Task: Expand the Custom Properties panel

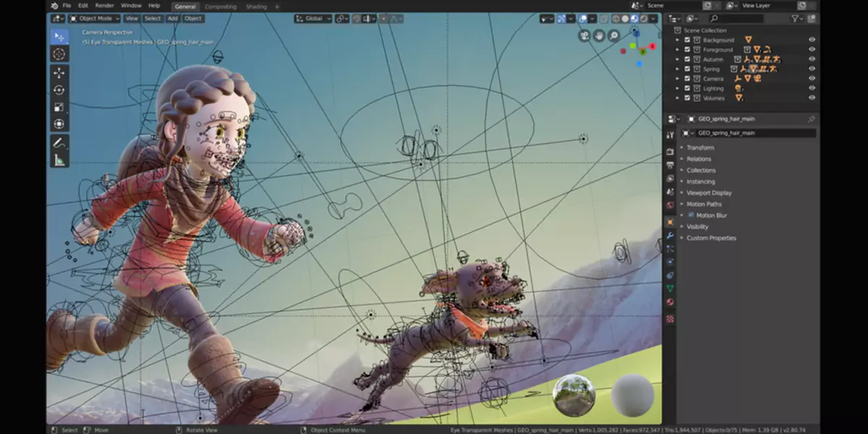Action: coord(711,238)
